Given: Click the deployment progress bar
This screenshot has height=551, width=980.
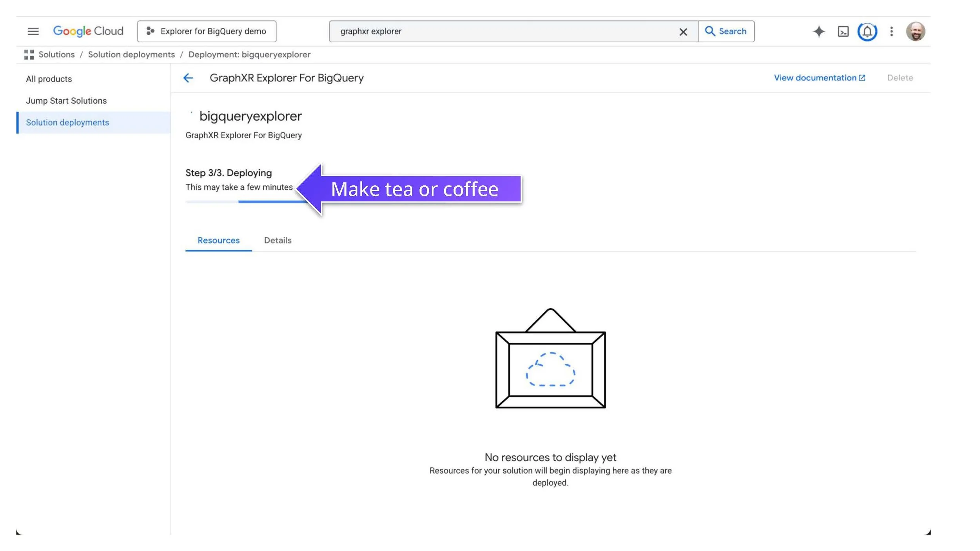Looking at the screenshot, I should point(267,201).
